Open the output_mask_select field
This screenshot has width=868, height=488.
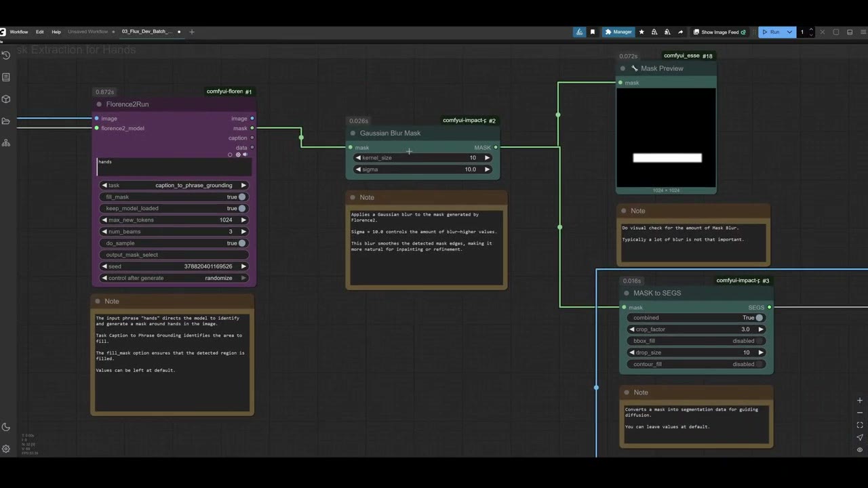point(174,255)
